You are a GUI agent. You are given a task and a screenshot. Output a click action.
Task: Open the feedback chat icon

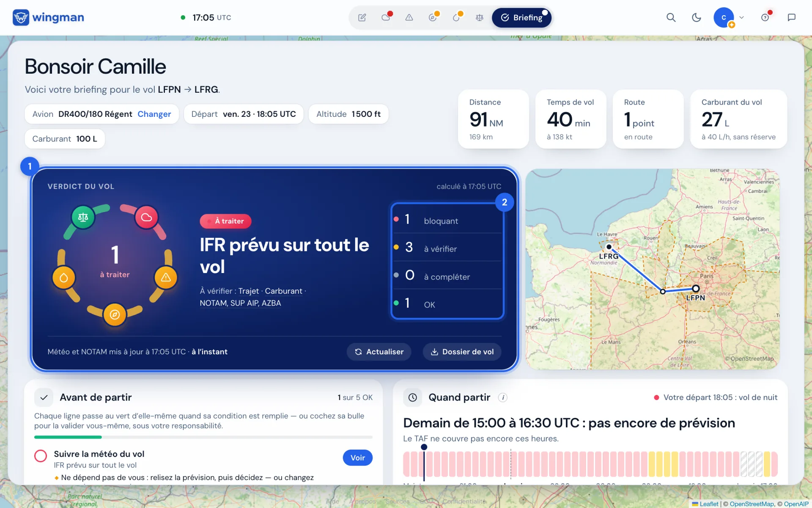point(791,17)
